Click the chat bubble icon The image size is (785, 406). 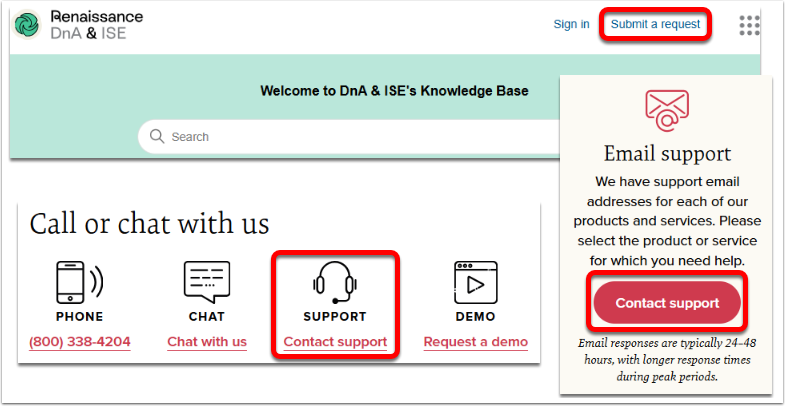(x=207, y=281)
